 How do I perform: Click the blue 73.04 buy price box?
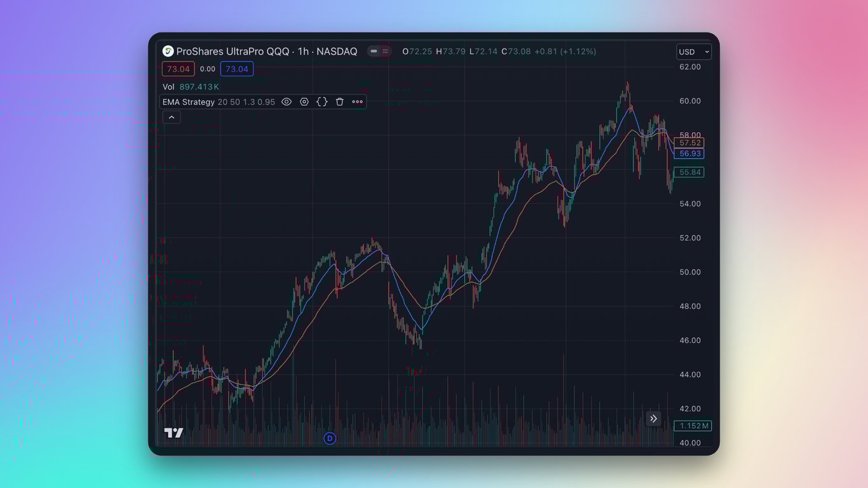click(x=236, y=69)
